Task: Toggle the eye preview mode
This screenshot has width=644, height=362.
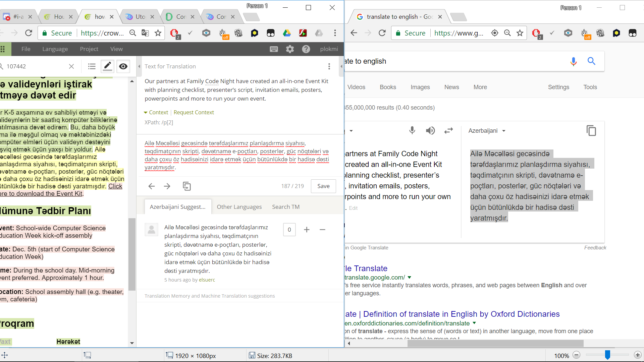Action: pyautogui.click(x=123, y=66)
